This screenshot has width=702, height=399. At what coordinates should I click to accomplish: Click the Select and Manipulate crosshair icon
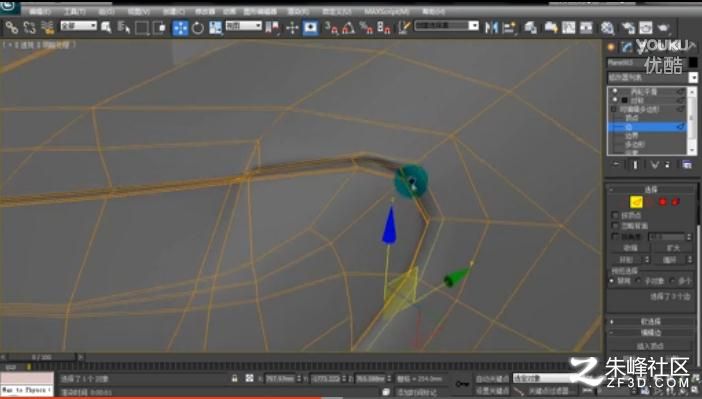[x=292, y=28]
